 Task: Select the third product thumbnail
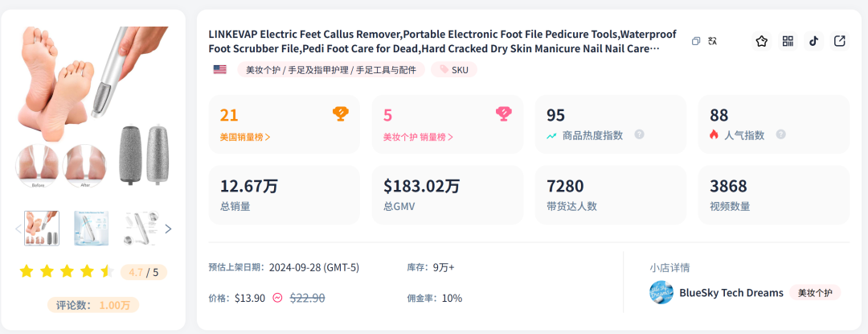pyautogui.click(x=140, y=229)
